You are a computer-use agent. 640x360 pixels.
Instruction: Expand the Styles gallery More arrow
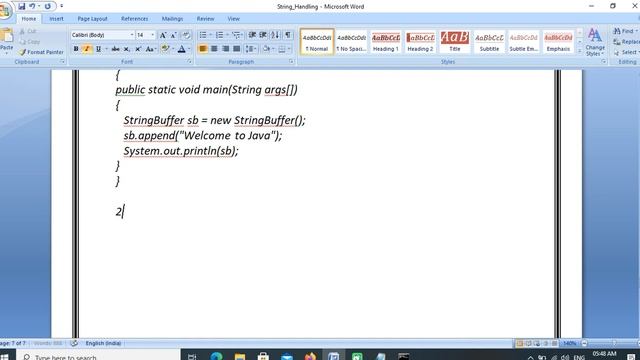579,51
